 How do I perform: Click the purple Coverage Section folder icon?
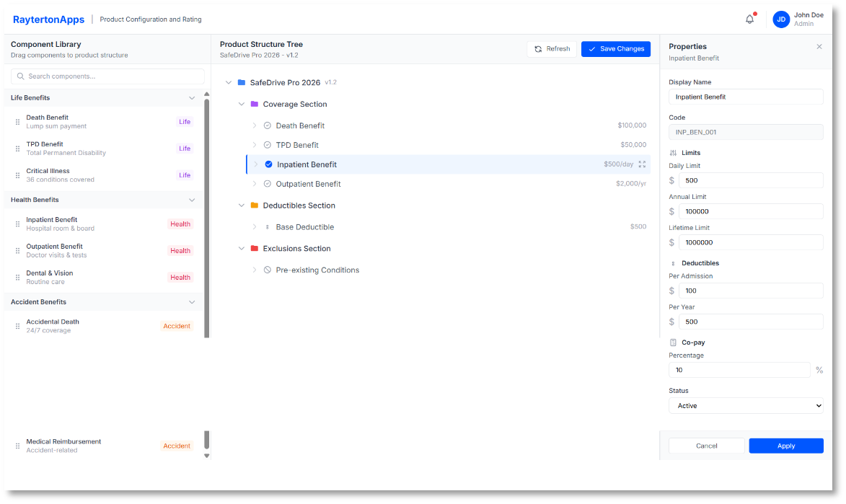[x=256, y=104]
